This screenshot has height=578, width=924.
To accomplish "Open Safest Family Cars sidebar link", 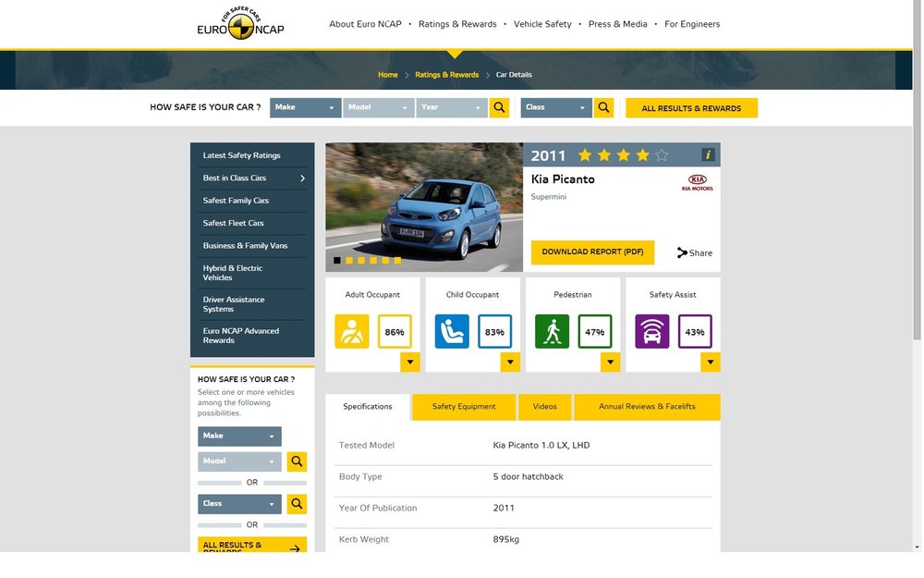I will [236, 201].
